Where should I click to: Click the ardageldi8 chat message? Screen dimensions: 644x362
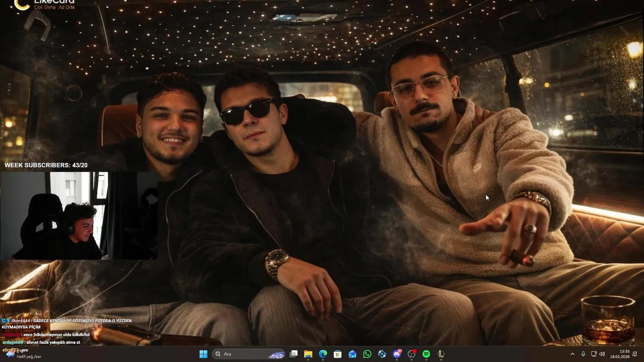(41, 342)
